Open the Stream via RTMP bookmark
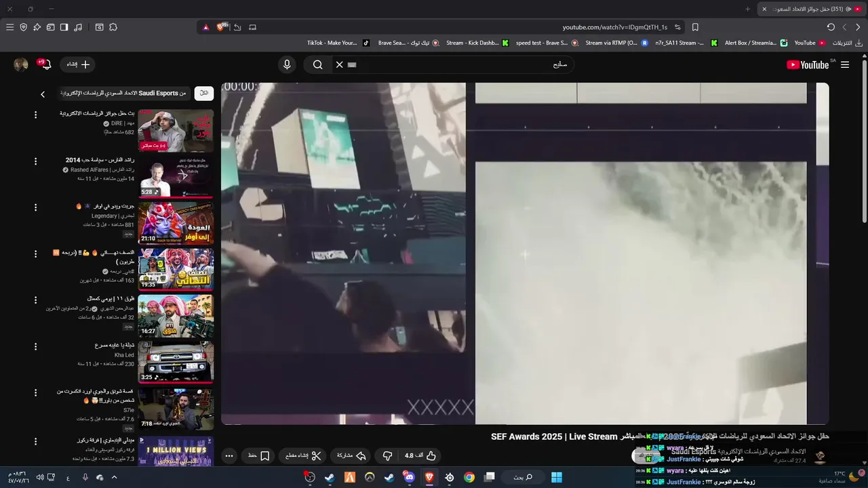Screen dimensions: 868x488 [616, 43]
